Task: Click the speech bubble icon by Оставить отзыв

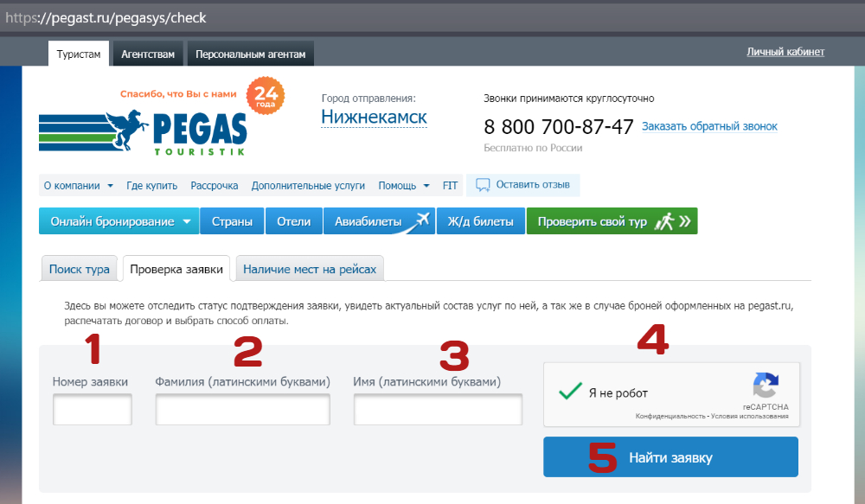Action: pos(483,185)
